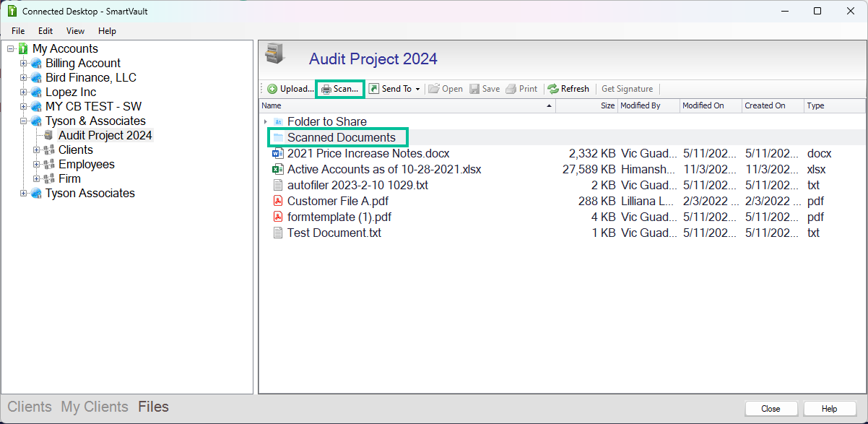Switch to the Clients tab

click(x=30, y=407)
